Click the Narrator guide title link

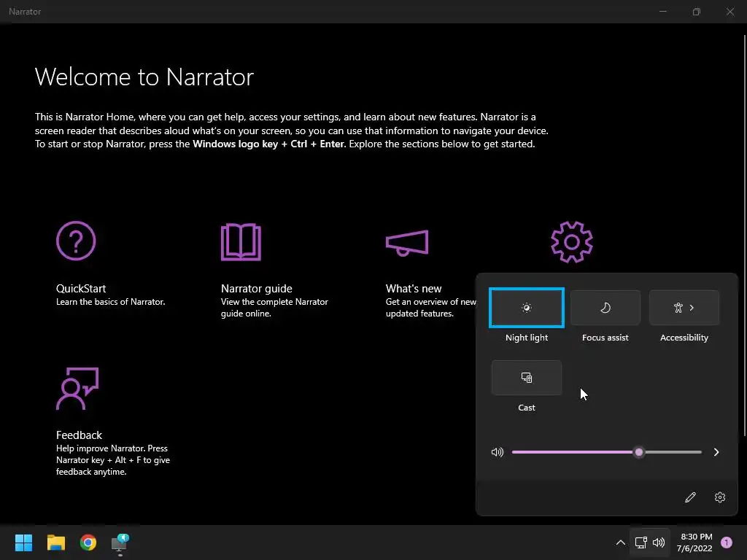[256, 289]
